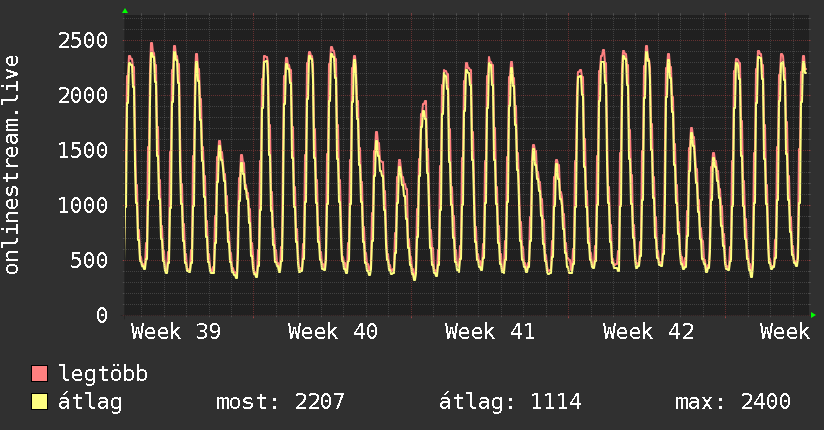Click the Week 42 axis label
The image size is (824, 430).
(x=648, y=332)
